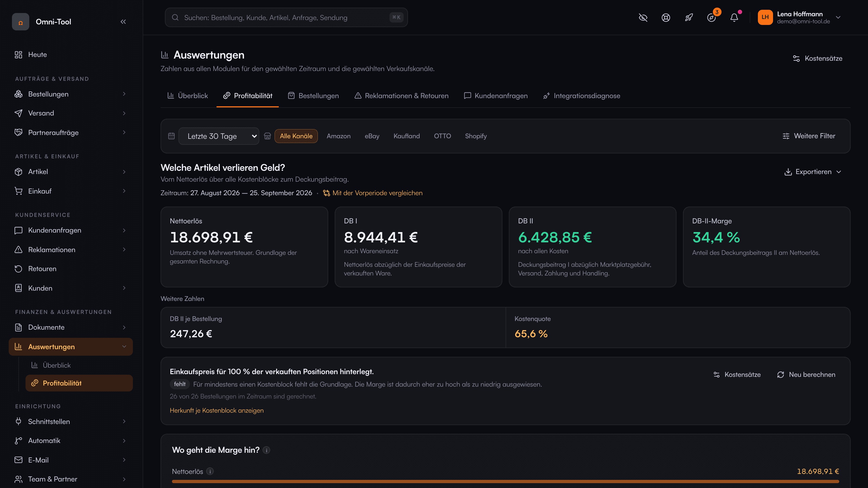Screen dimensions: 868x488
Task: Filter by the OTTO channel
Action: [x=442, y=136]
